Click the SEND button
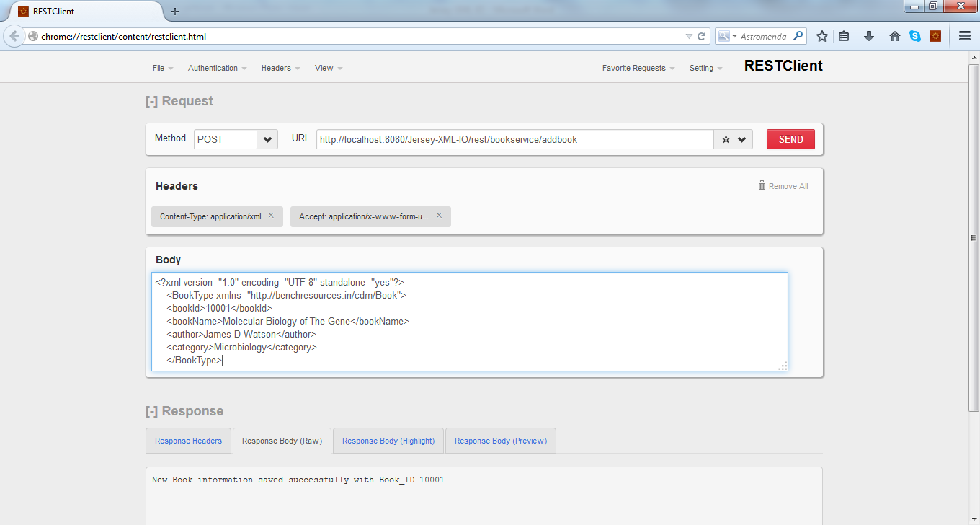Image resolution: width=980 pixels, height=525 pixels. (x=790, y=138)
